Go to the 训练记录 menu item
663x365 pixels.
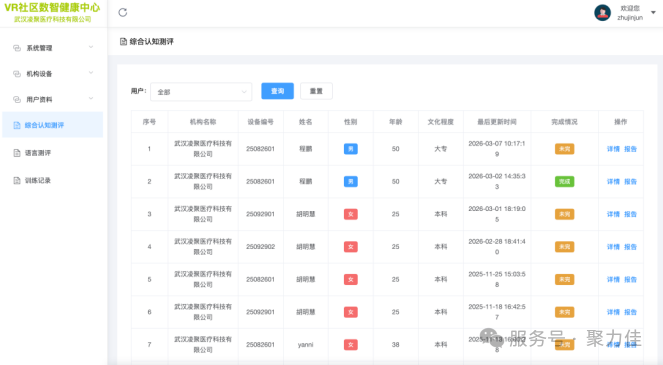click(x=52, y=181)
